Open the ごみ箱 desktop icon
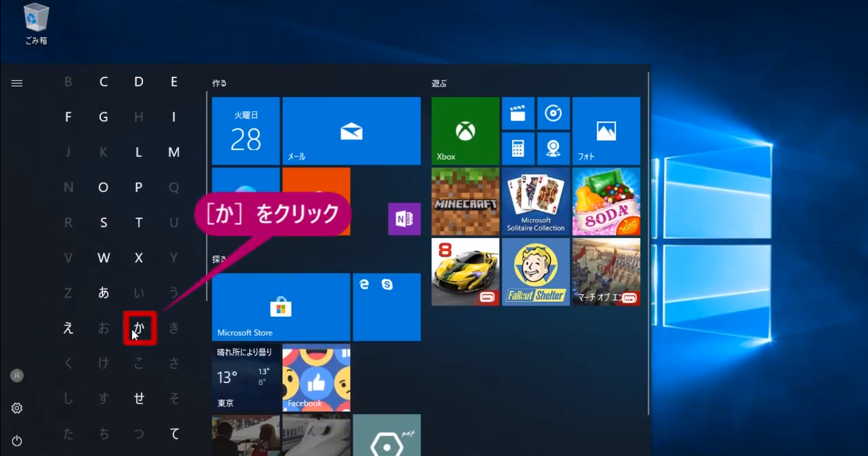This screenshot has height=456, width=868. [36, 24]
